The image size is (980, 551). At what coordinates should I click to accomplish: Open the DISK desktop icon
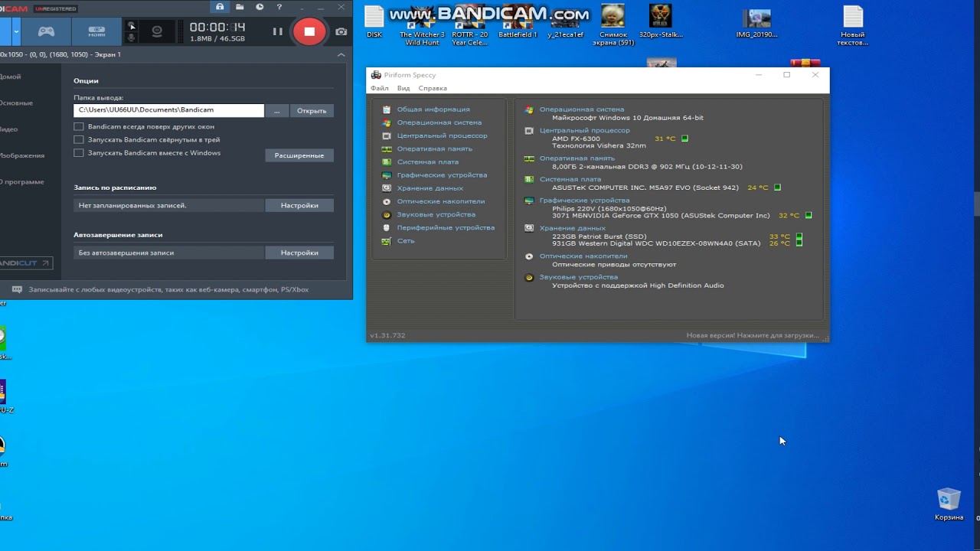click(374, 22)
